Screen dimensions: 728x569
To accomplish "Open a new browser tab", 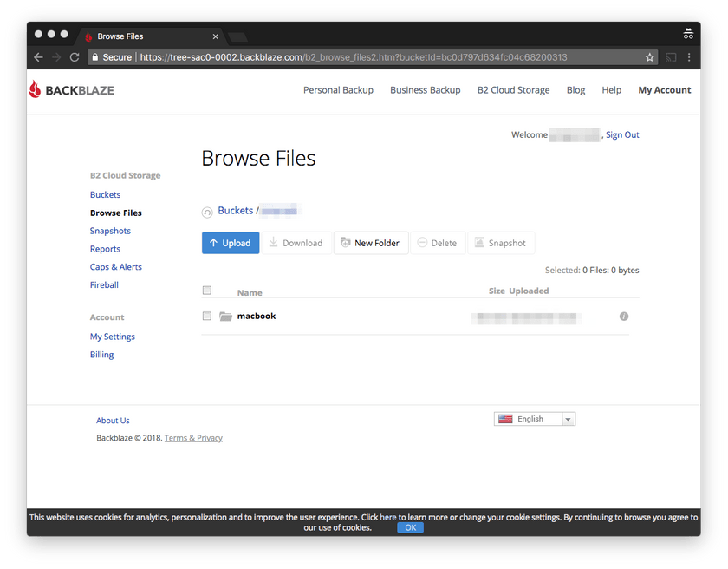I will [x=237, y=36].
